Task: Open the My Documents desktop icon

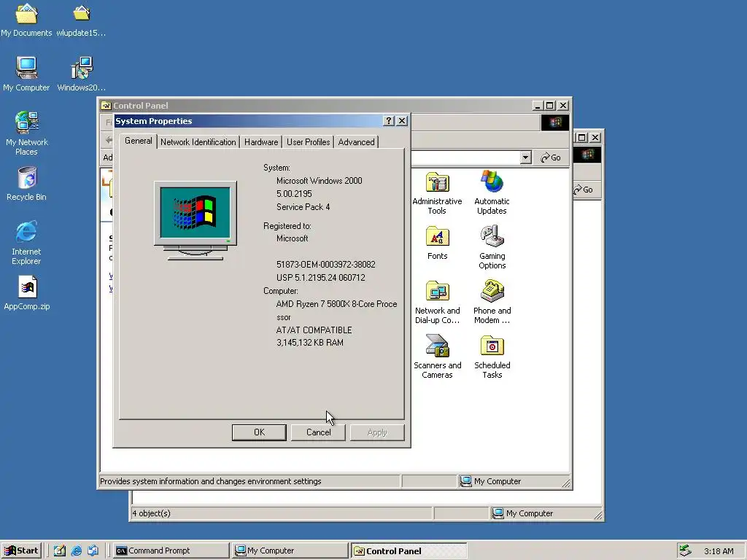Action: point(26,20)
